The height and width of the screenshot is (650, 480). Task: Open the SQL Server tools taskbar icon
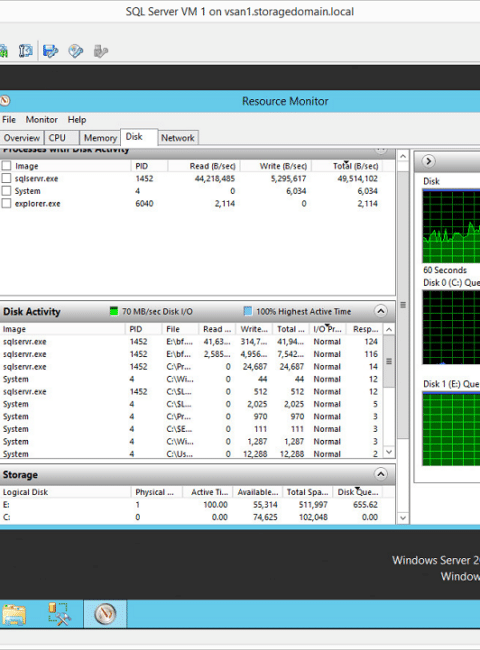point(59,614)
